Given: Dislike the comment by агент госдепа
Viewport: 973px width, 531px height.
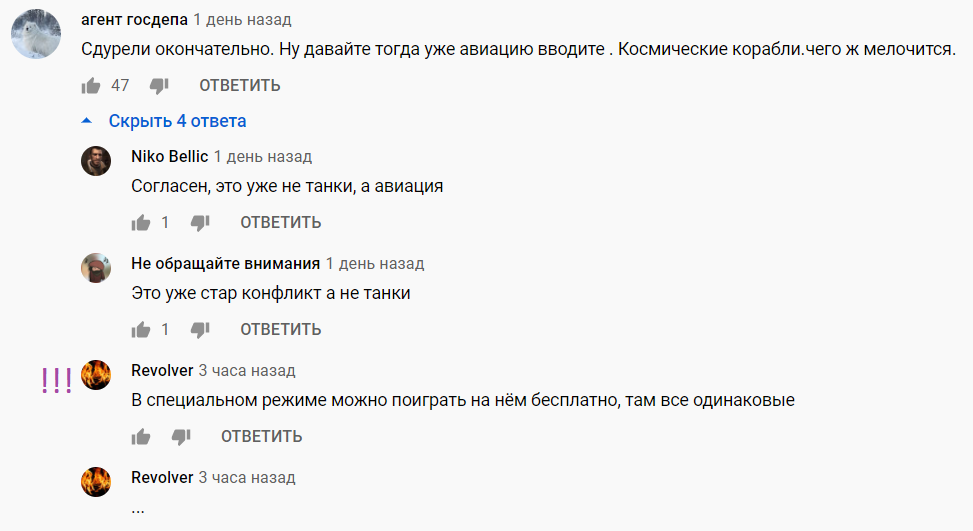Looking at the screenshot, I should 158,86.
